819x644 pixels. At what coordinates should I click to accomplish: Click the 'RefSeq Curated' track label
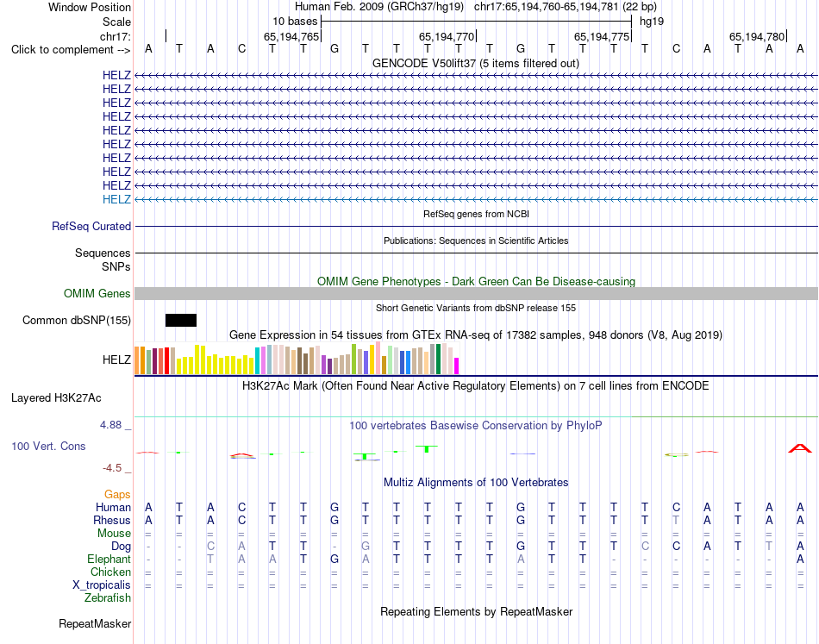coord(91,226)
